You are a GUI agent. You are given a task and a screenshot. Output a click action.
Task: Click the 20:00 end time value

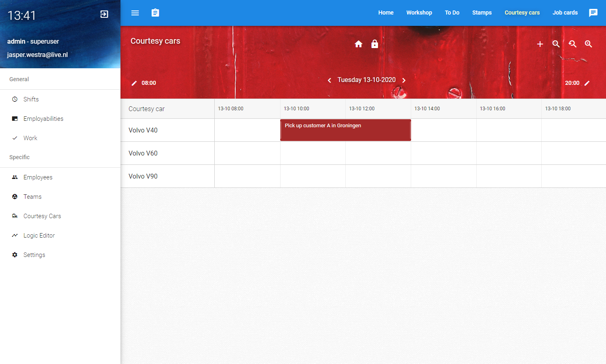tap(572, 83)
